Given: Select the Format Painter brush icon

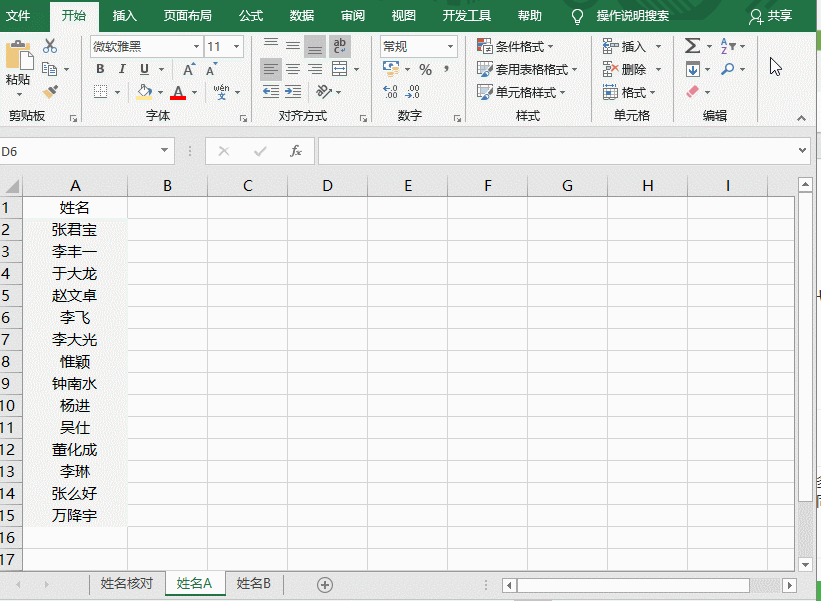Looking at the screenshot, I should pos(50,92).
